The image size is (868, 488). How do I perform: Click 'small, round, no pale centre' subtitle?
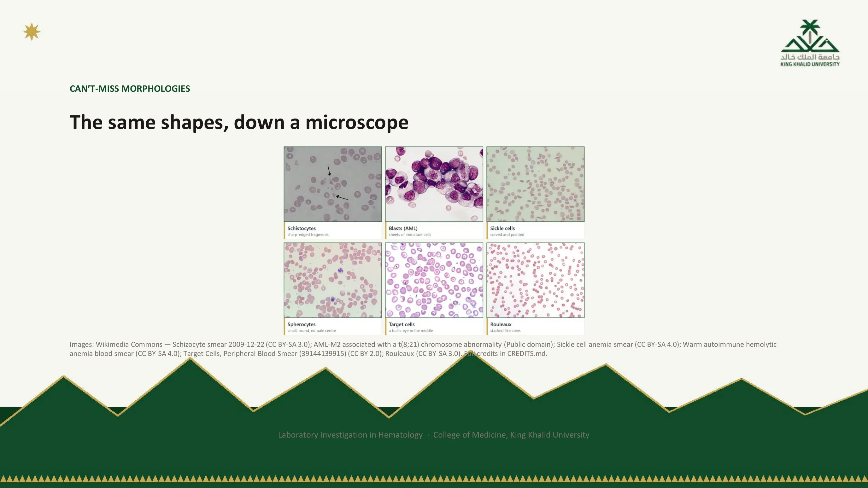click(312, 331)
